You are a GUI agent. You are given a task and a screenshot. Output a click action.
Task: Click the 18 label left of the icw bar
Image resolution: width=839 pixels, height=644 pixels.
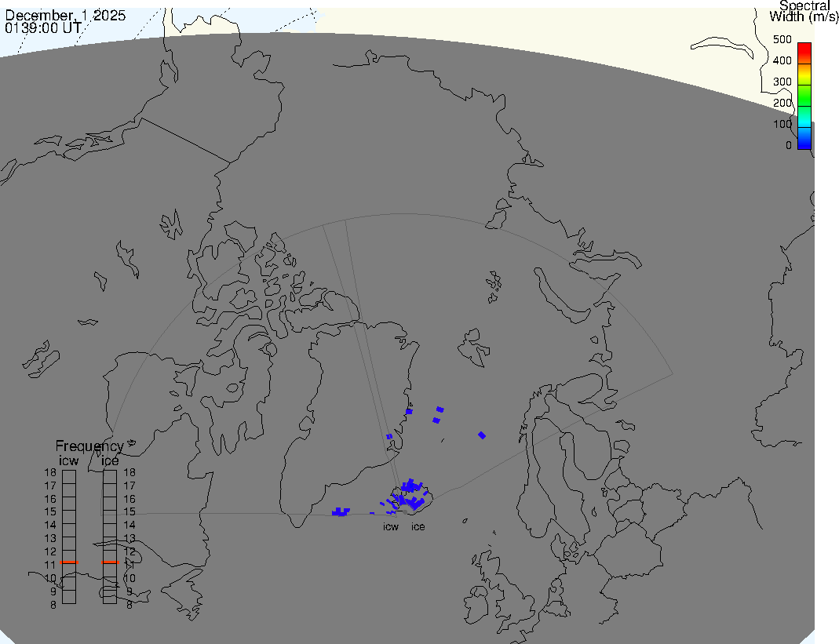(x=50, y=472)
